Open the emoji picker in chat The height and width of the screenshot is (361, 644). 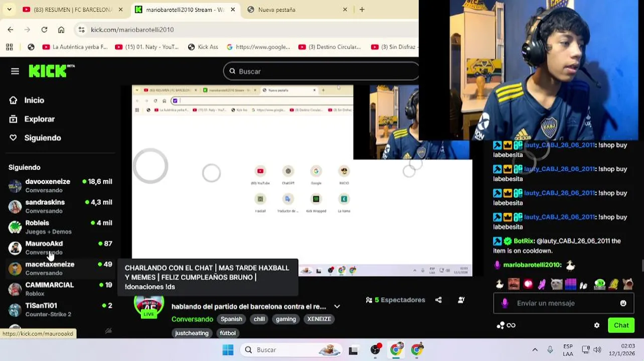pos(623,303)
